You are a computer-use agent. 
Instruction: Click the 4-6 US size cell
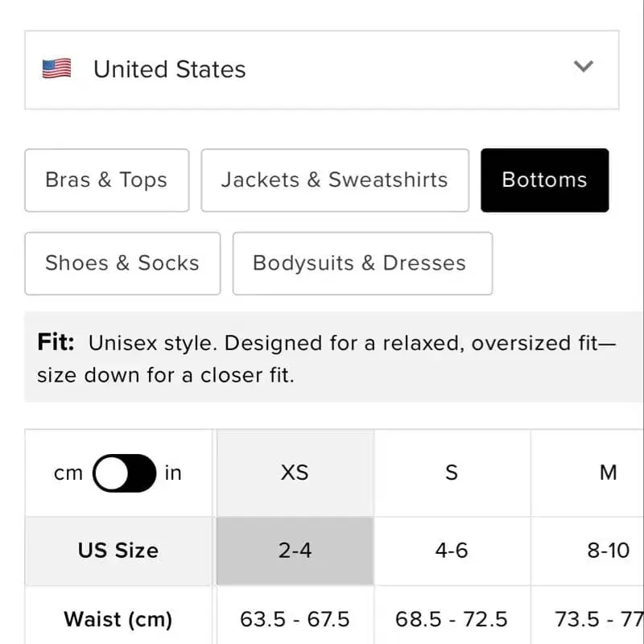point(452,551)
